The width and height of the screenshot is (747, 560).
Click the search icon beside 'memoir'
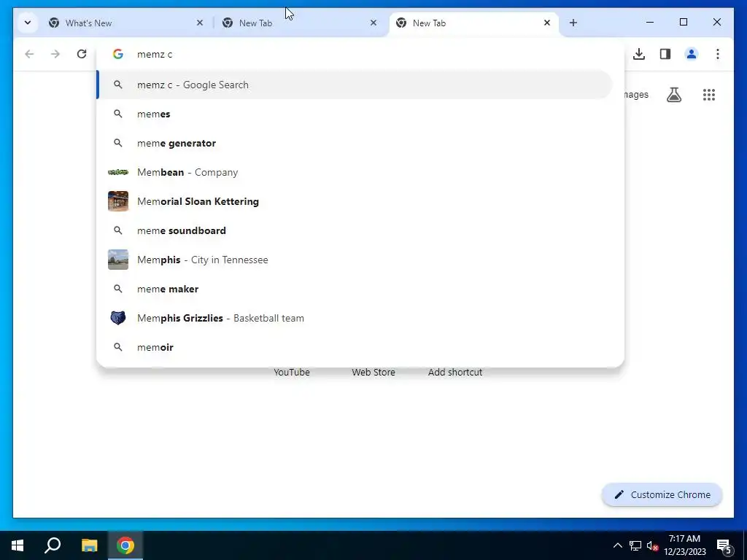pyautogui.click(x=118, y=347)
